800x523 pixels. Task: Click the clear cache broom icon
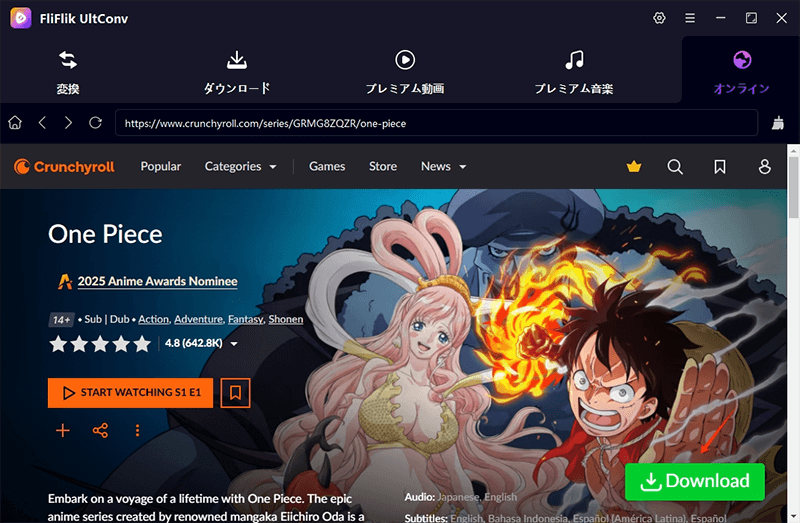click(x=778, y=123)
